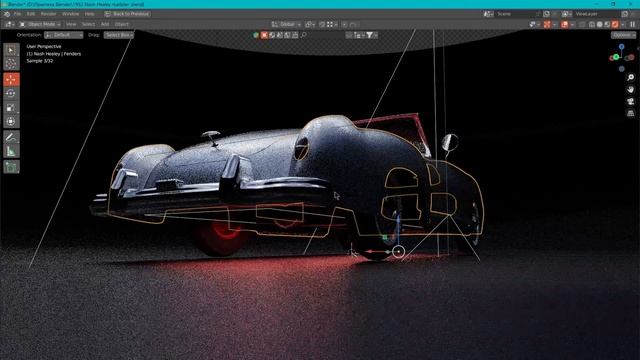Screen dimensions: 640x360
Task: Expand the shading options dropdown arrow
Action: [623, 24]
